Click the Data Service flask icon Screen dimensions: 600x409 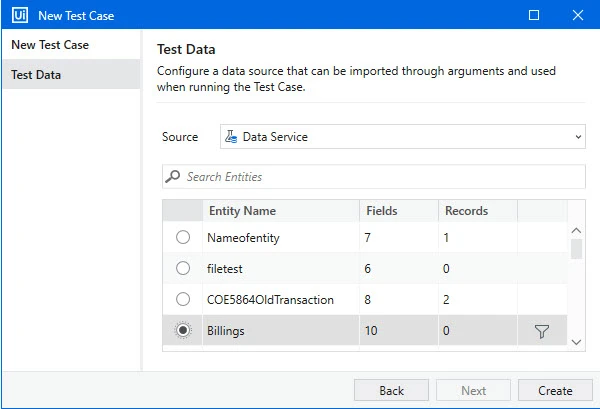tap(231, 137)
